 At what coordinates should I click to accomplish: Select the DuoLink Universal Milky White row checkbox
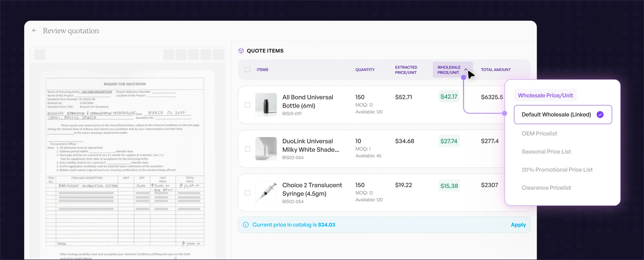(x=248, y=149)
